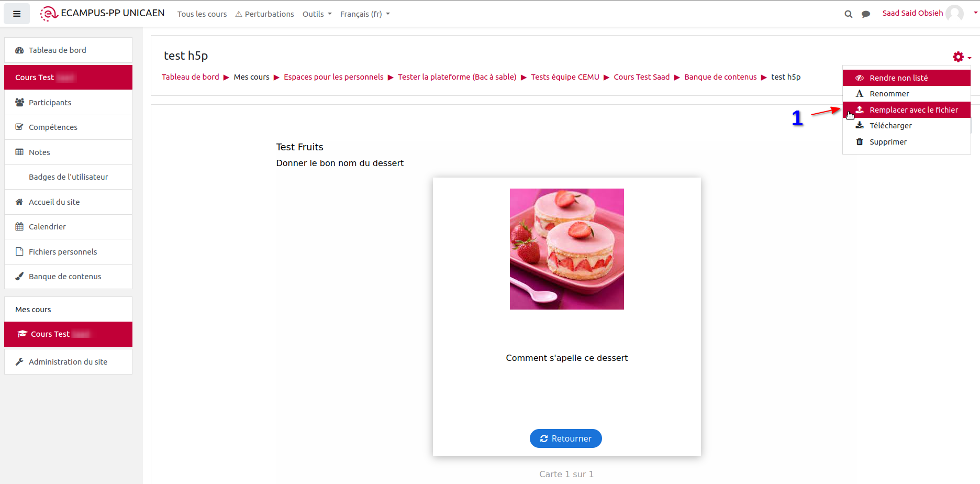The height and width of the screenshot is (484, 980).
Task: Choose Renommer from the menu
Action: (889, 94)
